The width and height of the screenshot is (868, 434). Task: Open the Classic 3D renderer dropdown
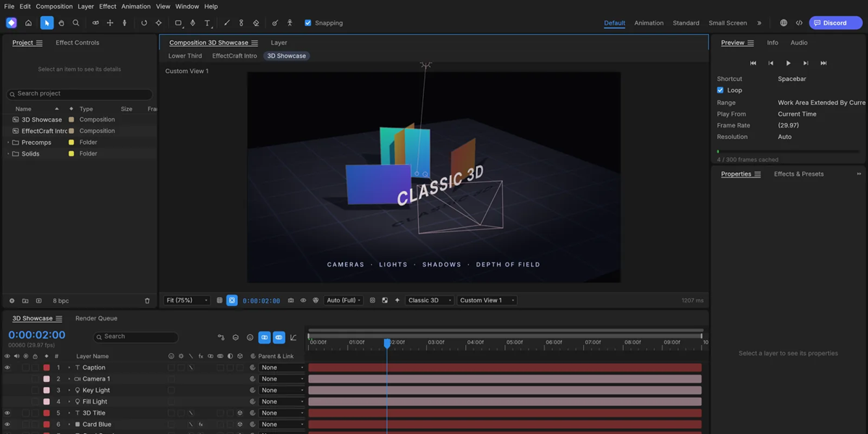point(430,300)
